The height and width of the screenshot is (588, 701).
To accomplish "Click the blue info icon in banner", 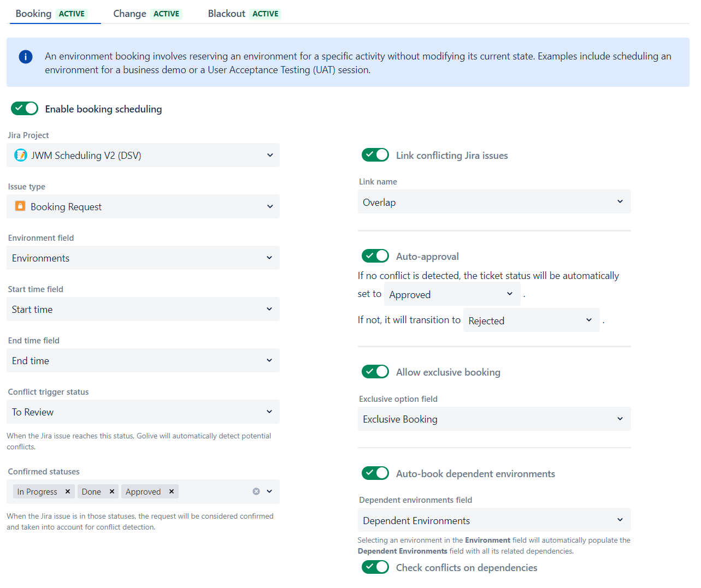I will [x=26, y=57].
